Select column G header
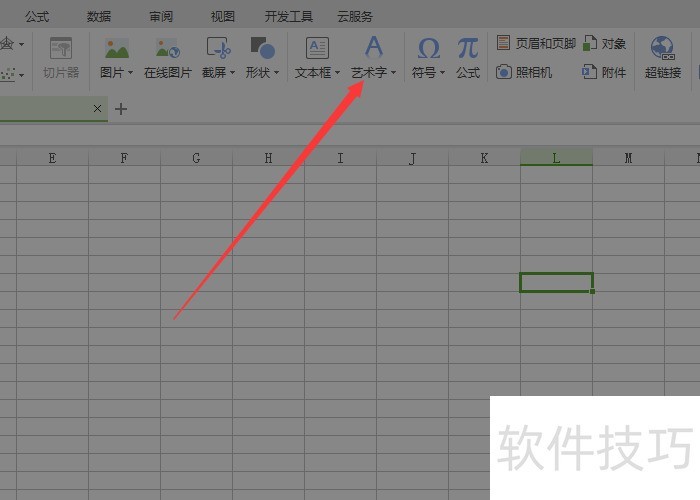 pyautogui.click(x=196, y=158)
